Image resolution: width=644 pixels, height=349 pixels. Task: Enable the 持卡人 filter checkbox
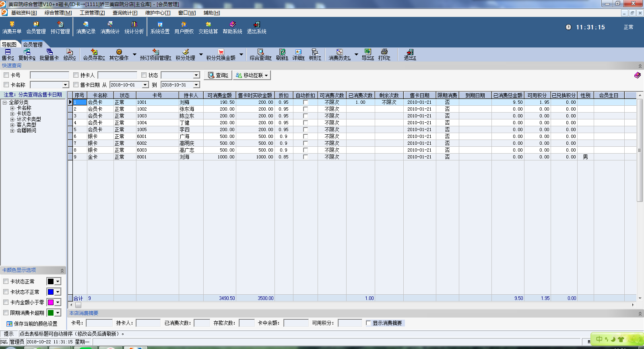pos(76,75)
